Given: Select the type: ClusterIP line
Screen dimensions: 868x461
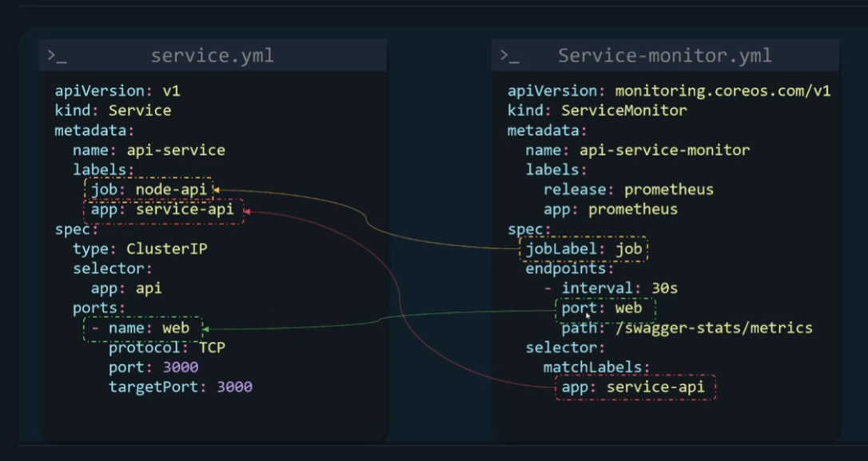Looking at the screenshot, I should pyautogui.click(x=140, y=248).
